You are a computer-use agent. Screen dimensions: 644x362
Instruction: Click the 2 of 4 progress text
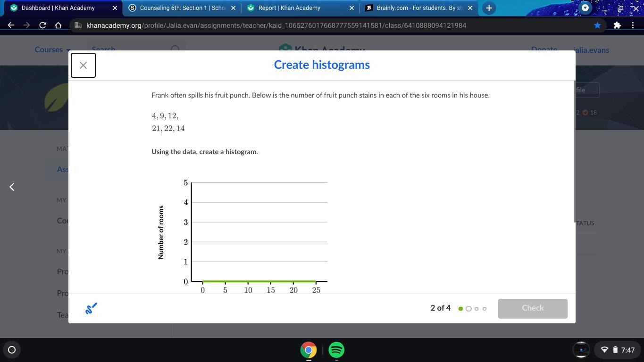[x=441, y=308]
